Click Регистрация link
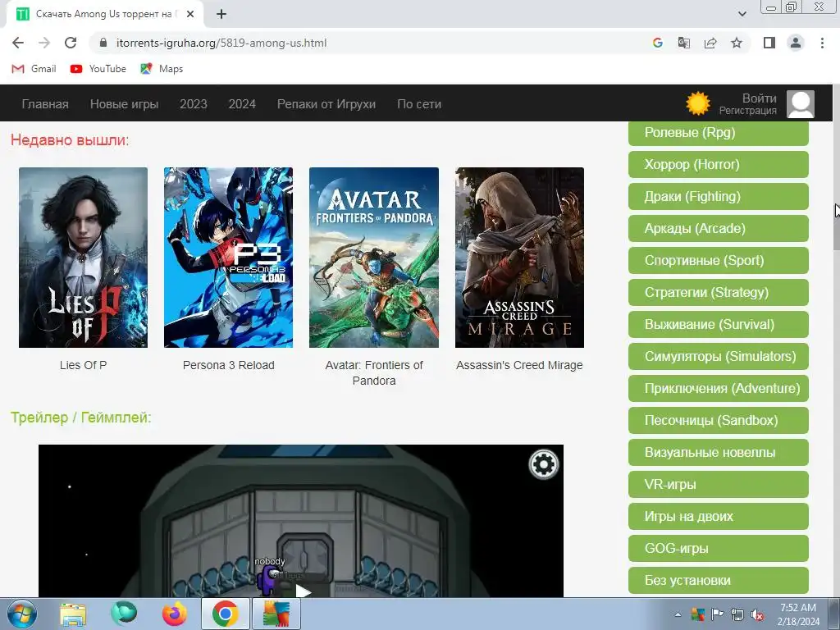 [x=748, y=111]
